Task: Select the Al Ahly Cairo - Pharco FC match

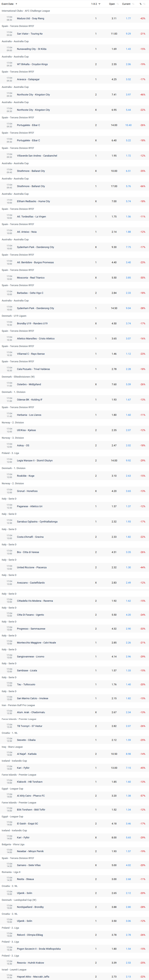Action: coord(31,796)
